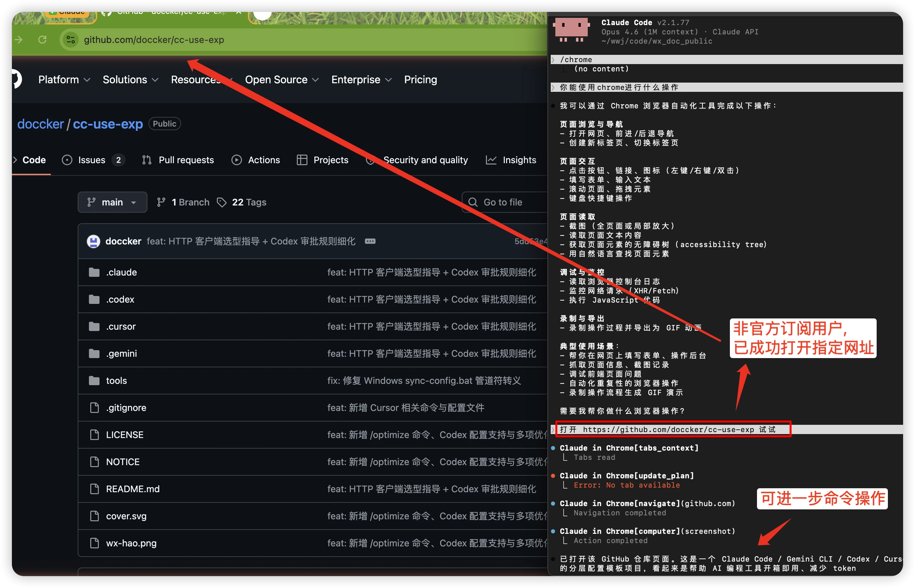The height and width of the screenshot is (588, 915).
Task: Open the .codex folder
Action: tap(120, 299)
